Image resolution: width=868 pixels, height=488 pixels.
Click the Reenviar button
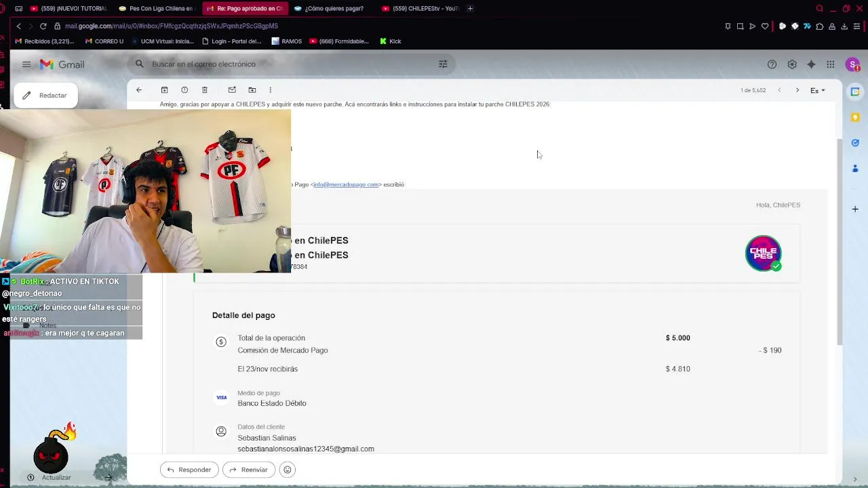click(x=249, y=470)
